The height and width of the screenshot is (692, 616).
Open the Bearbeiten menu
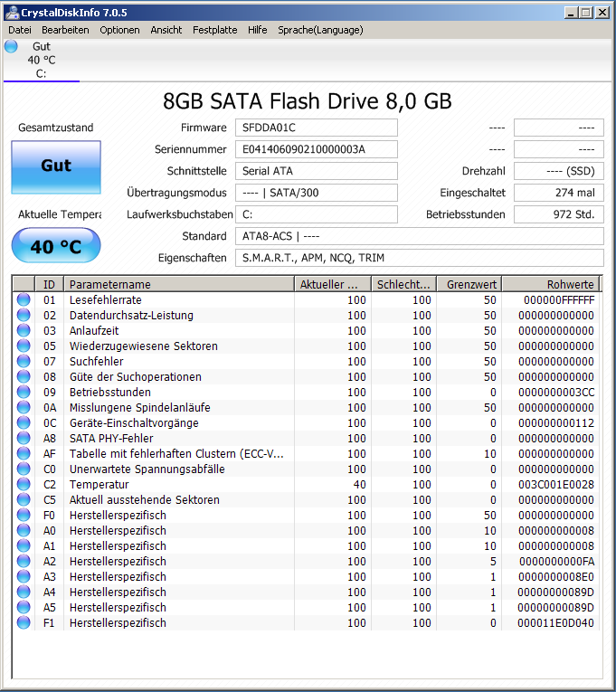tap(65, 30)
